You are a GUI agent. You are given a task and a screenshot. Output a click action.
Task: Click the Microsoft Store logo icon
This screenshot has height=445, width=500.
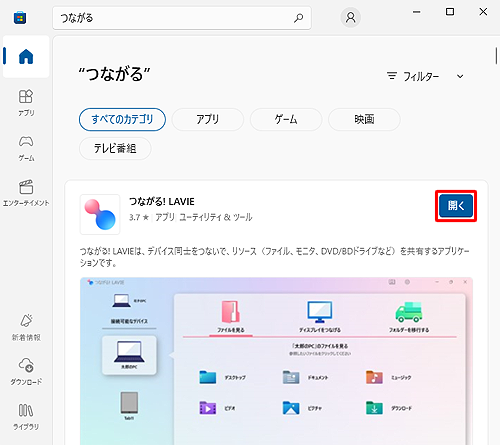[20, 17]
